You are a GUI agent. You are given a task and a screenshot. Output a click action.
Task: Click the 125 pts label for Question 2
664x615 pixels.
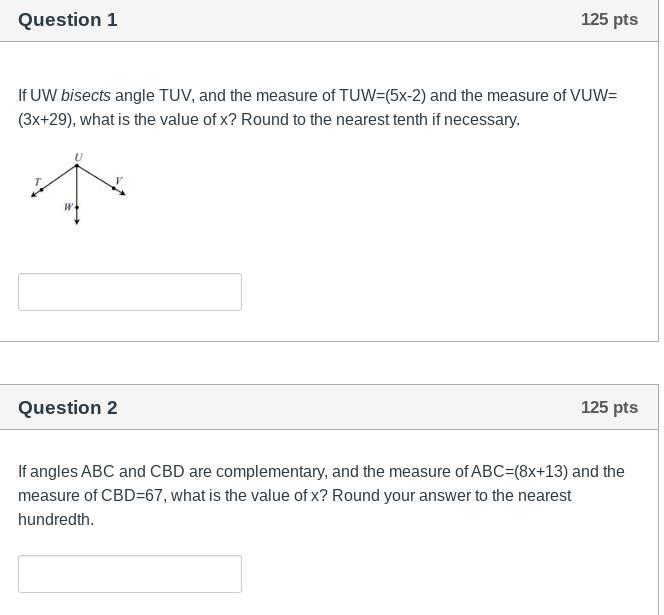609,408
